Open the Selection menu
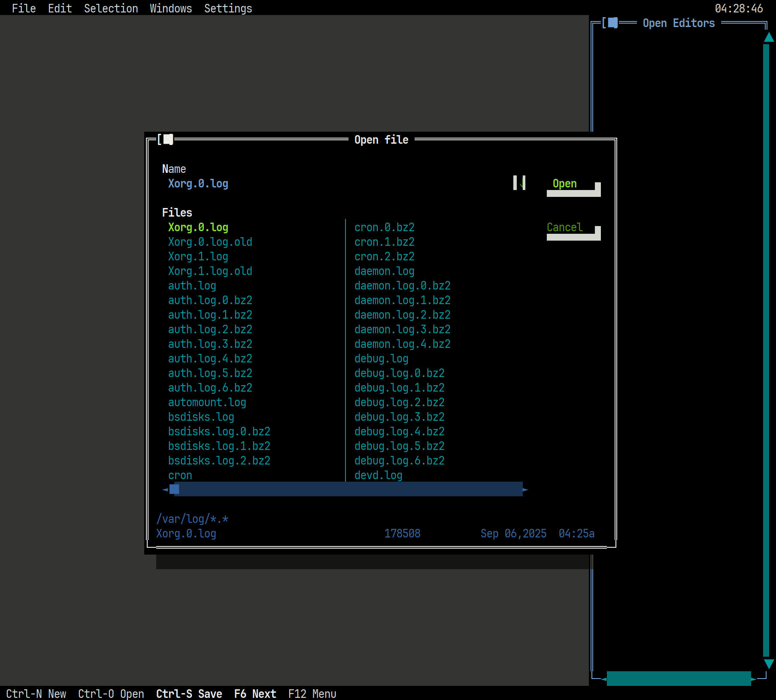This screenshot has height=700, width=776. coord(111,8)
